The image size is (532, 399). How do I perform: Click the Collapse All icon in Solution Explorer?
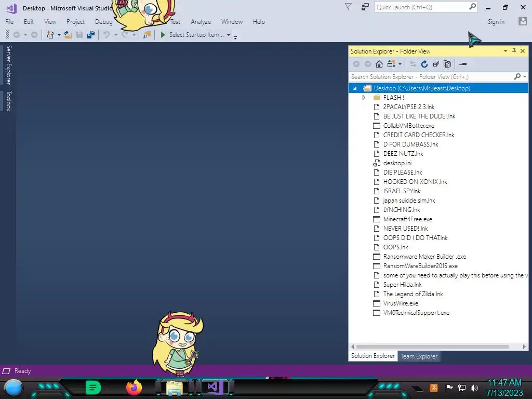436,64
